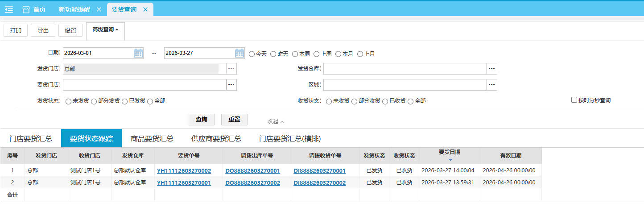
Task: Select the 本月 date radio button
Action: pyautogui.click(x=339, y=54)
